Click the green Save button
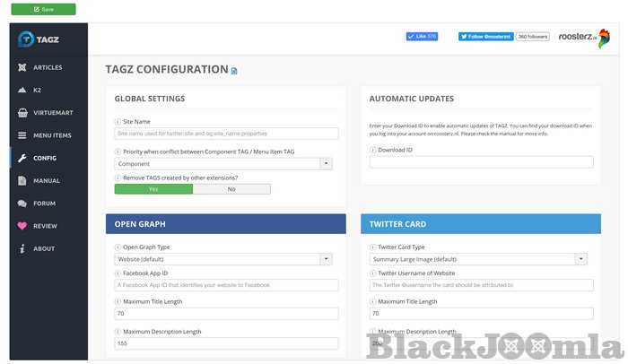 point(43,9)
